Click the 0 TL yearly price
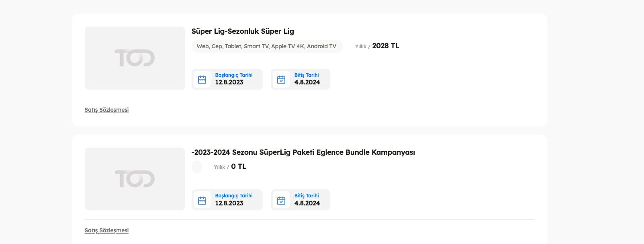644x244 pixels. click(239, 166)
